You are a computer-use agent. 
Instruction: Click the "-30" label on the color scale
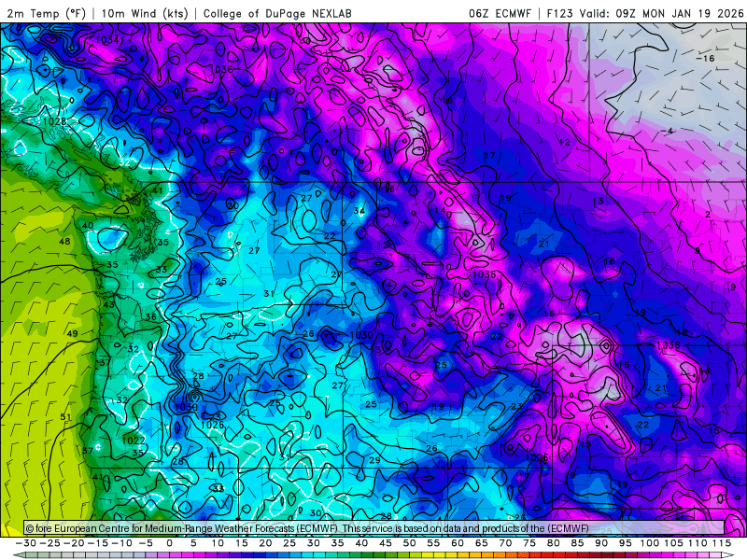point(26,543)
